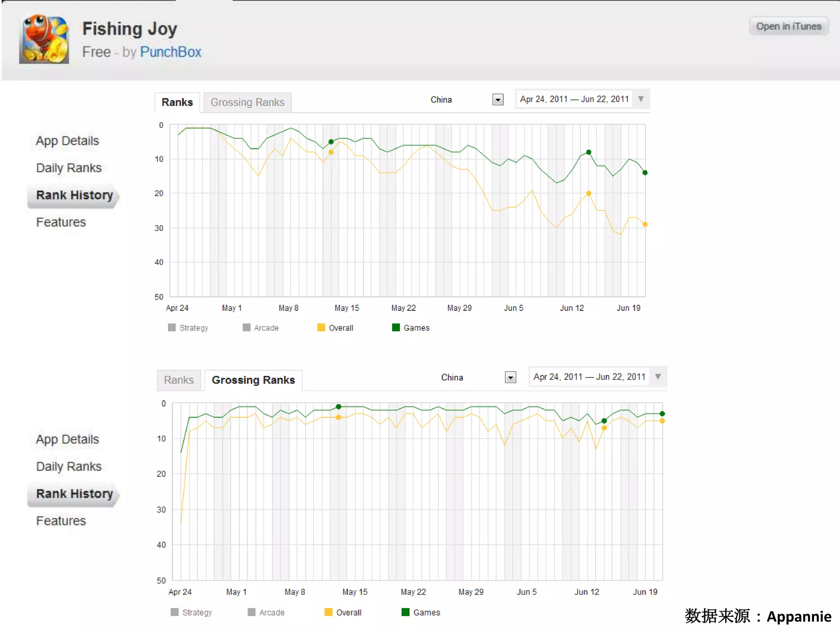840x630 pixels.
Task: Click the lower chart date range arrow
Action: tap(658, 377)
